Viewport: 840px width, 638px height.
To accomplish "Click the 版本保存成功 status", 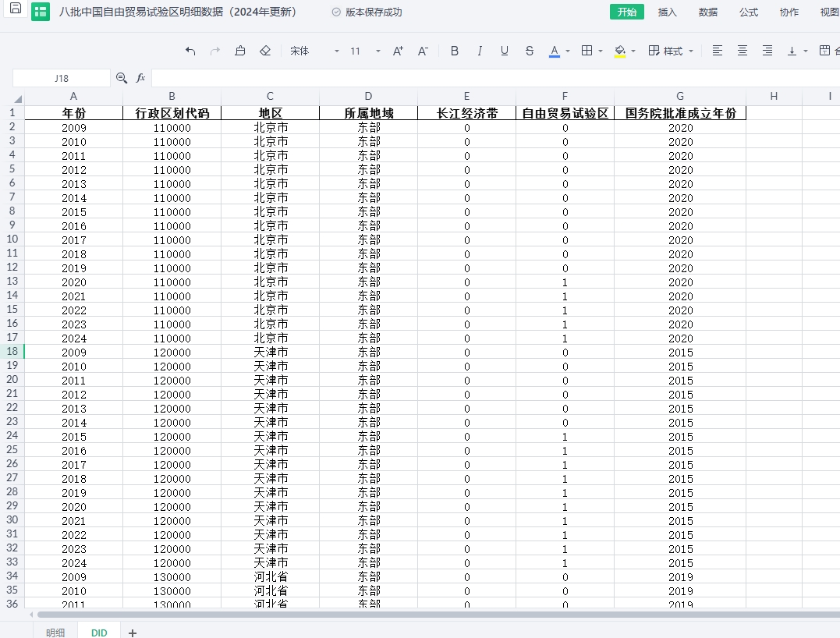I will pos(367,12).
